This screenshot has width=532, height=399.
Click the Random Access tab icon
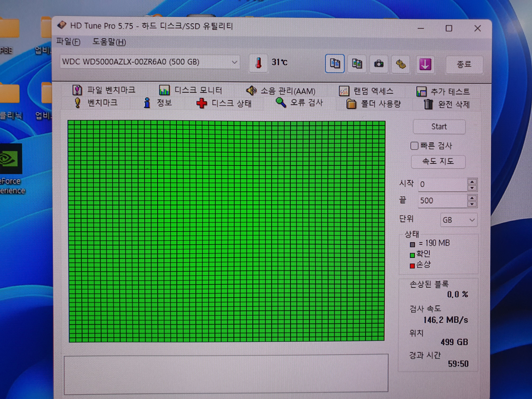click(344, 91)
